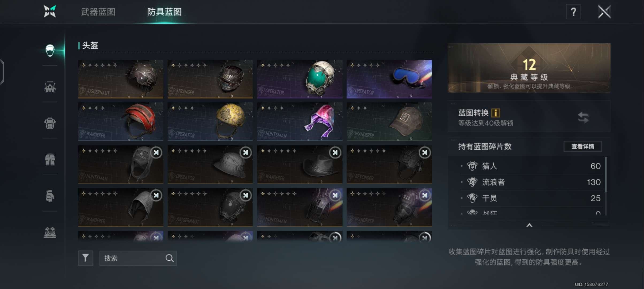
Task: Open the filter funnel icon
Action: (86, 258)
